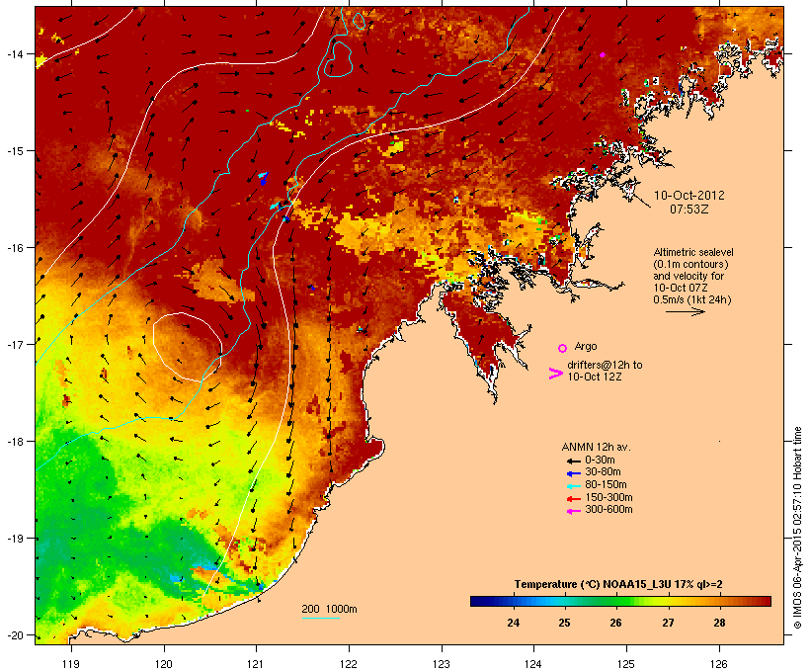Screen dimensions: 810x672
Task: Click the magenta drifters arrowhead legend symbol
Action: point(556,374)
